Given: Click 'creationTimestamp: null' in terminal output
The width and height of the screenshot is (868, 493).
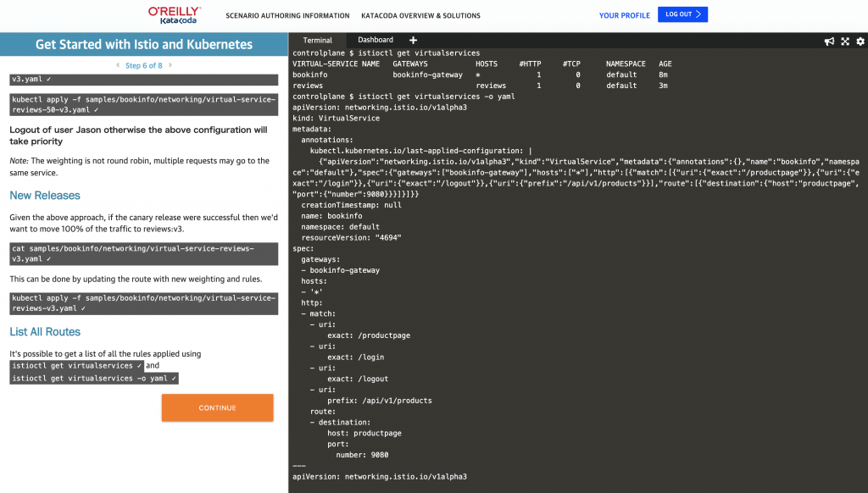Looking at the screenshot, I should pos(352,205).
